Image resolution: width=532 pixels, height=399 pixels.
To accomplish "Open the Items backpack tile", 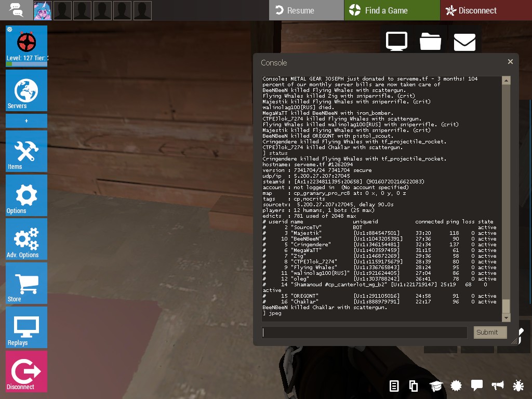I will (x=26, y=151).
